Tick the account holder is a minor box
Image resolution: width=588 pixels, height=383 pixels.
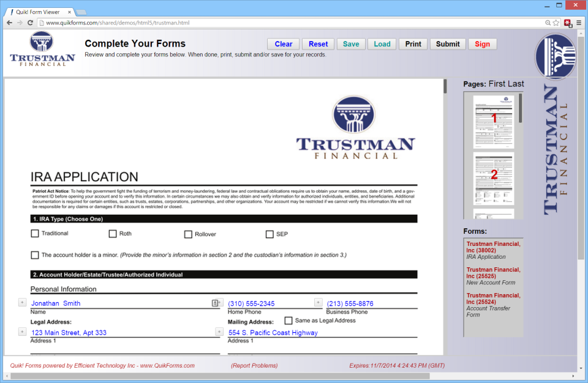tap(35, 255)
